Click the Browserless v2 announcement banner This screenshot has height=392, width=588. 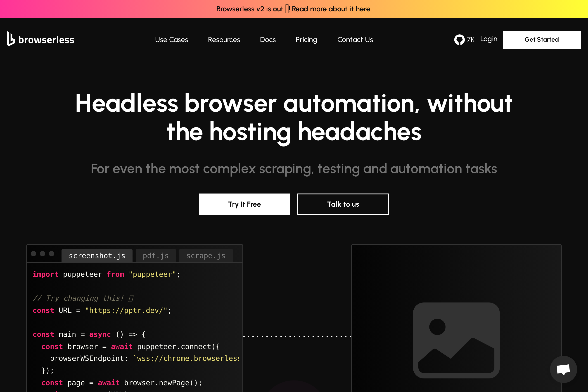294,9
